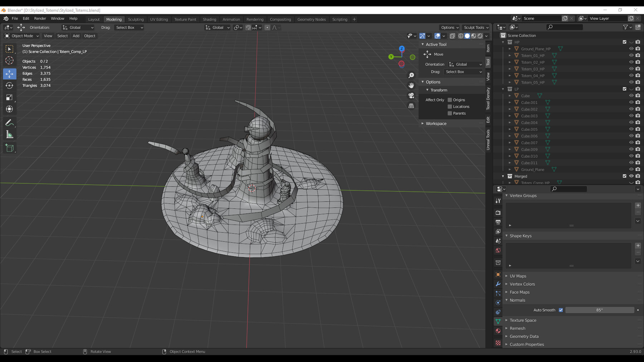Open the Physics properties tab

point(498,303)
